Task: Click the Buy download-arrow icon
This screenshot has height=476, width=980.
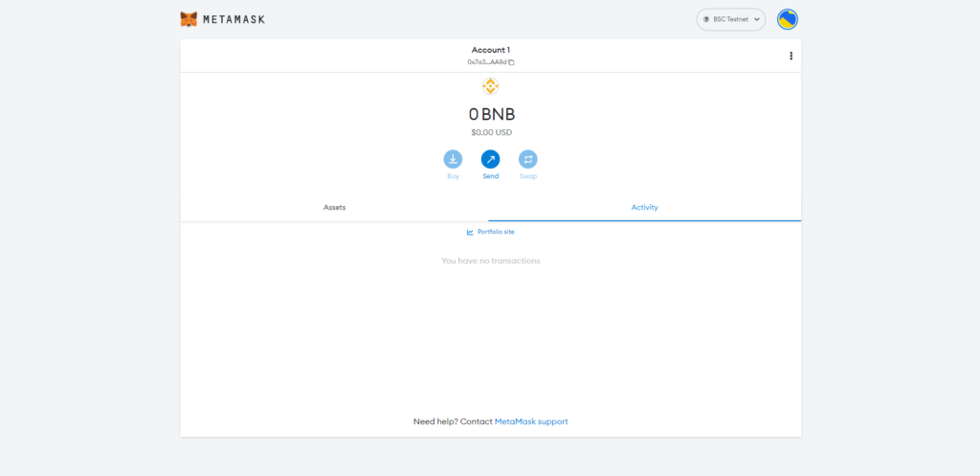Action: [453, 160]
